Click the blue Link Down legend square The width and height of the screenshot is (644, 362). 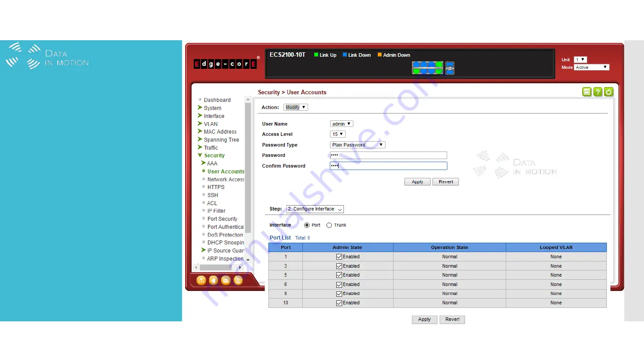[x=345, y=55]
